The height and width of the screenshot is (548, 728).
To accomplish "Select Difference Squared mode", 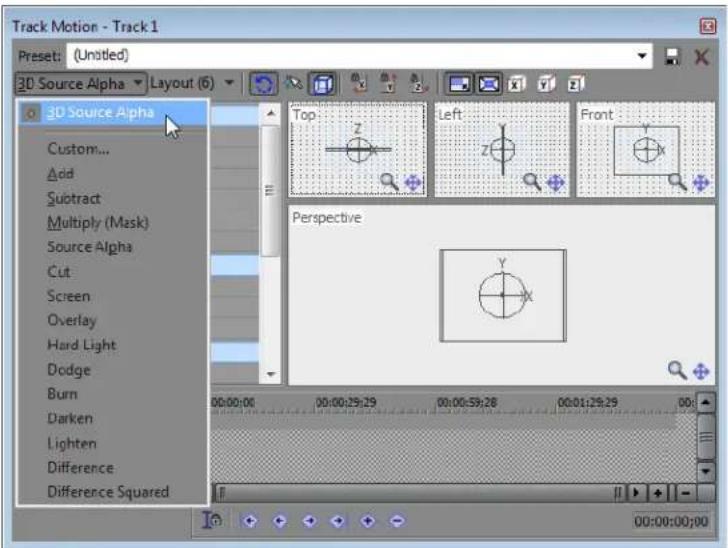I will [108, 492].
